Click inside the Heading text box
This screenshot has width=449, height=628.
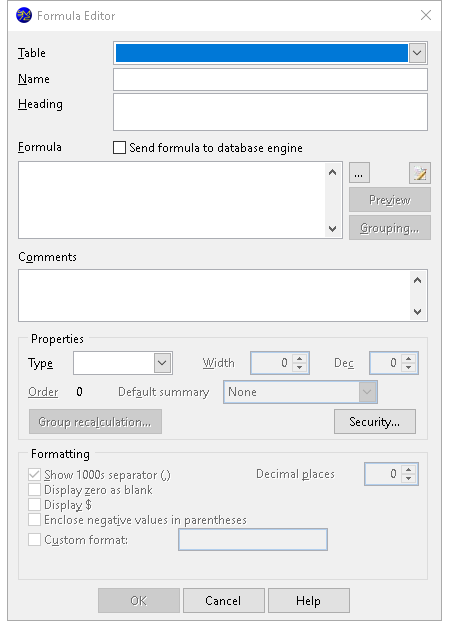tap(270, 112)
